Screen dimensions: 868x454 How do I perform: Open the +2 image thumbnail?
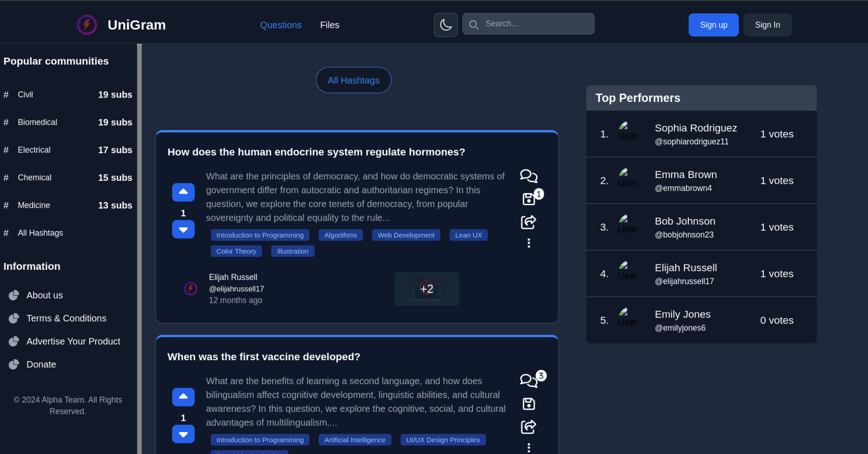427,289
